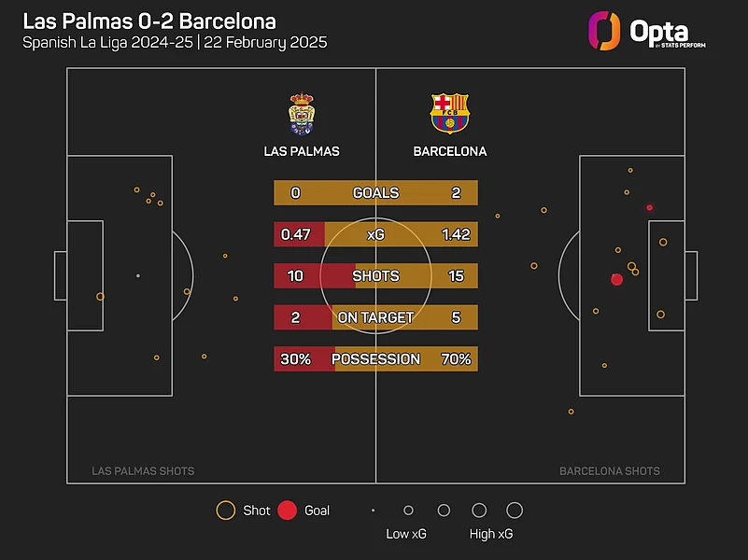Click the LAS PALMAS SHOTS label

click(143, 471)
